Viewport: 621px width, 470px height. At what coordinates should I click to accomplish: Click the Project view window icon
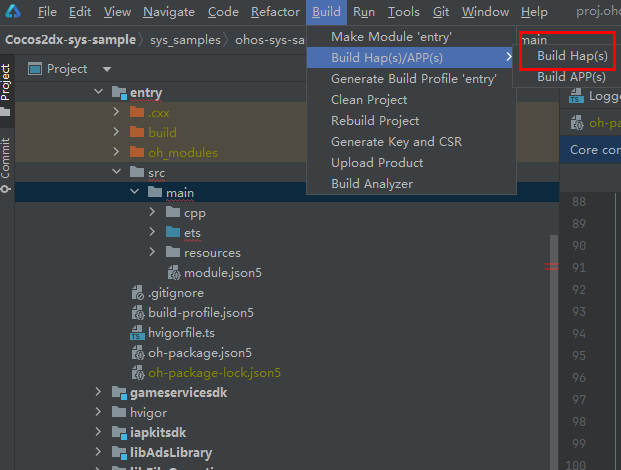point(35,69)
